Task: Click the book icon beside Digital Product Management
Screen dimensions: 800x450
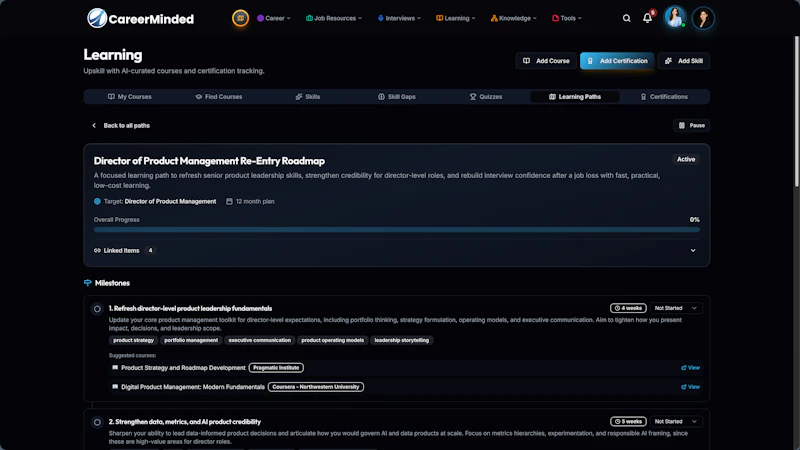Action: 115,387
